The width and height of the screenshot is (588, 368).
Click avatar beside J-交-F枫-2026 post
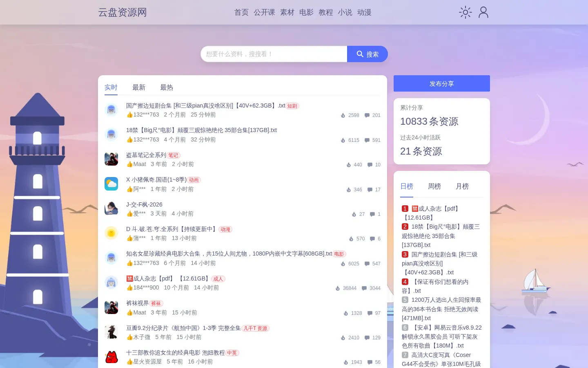[x=111, y=209]
